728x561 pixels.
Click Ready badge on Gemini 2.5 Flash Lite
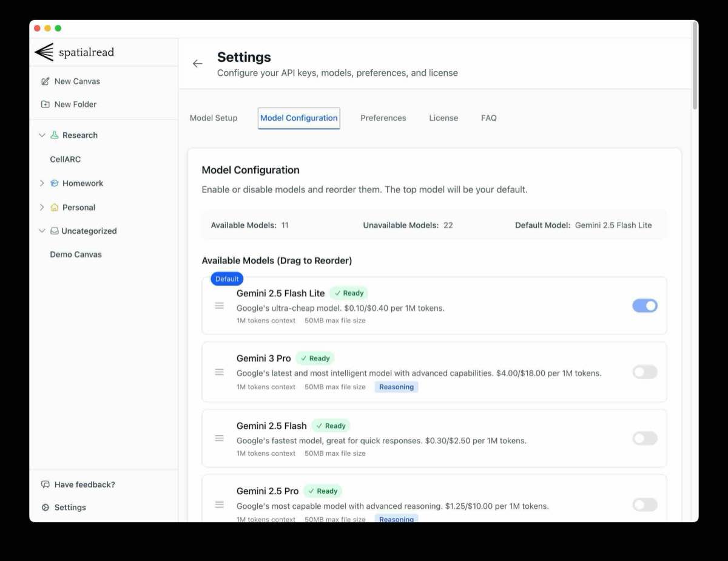[349, 293]
